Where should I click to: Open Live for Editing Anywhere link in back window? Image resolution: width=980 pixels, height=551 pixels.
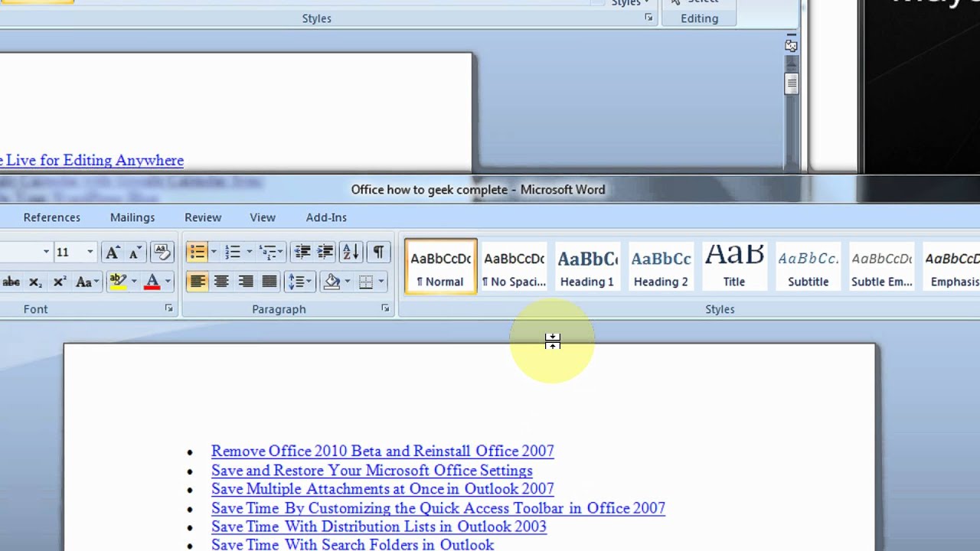click(92, 161)
